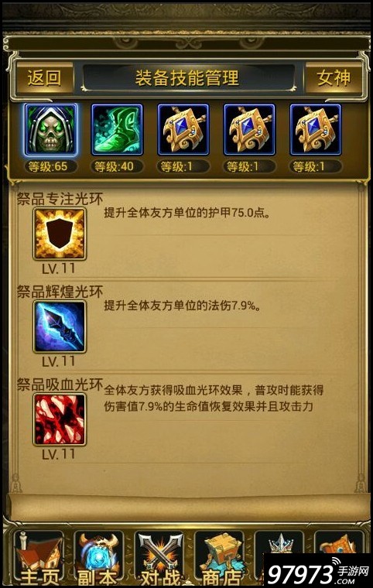Viewport: 373px width, 588px height.
Task: Click the 祭品吸血光环 skill description text
Action: pos(214,398)
